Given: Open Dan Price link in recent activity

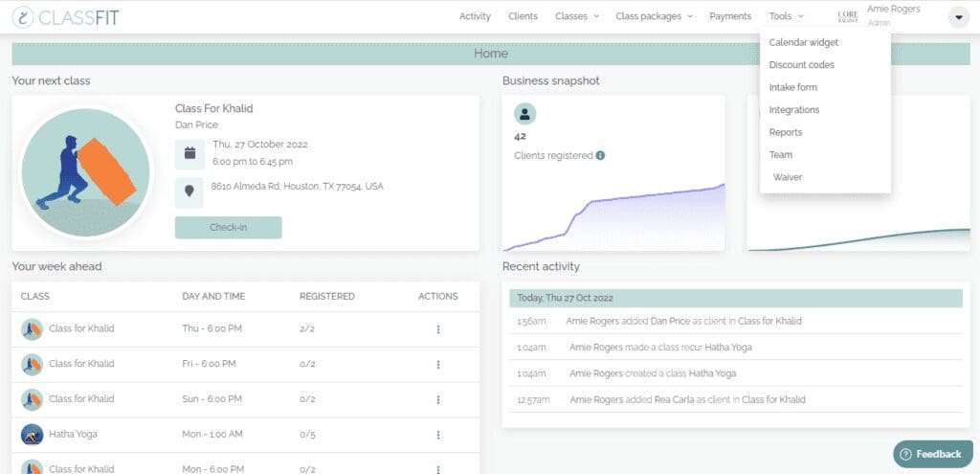Looking at the screenshot, I should pos(670,321).
